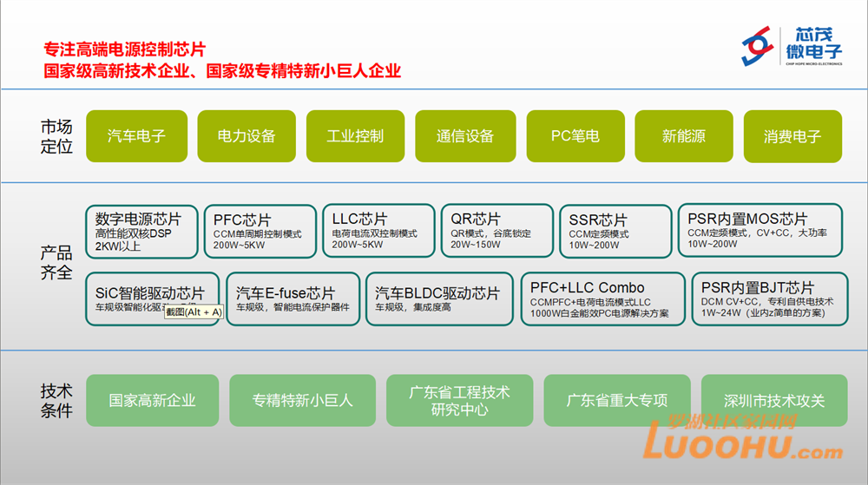Open the 数字电源芯片 product card
Image resolution: width=868 pixels, height=485 pixels.
click(x=141, y=231)
